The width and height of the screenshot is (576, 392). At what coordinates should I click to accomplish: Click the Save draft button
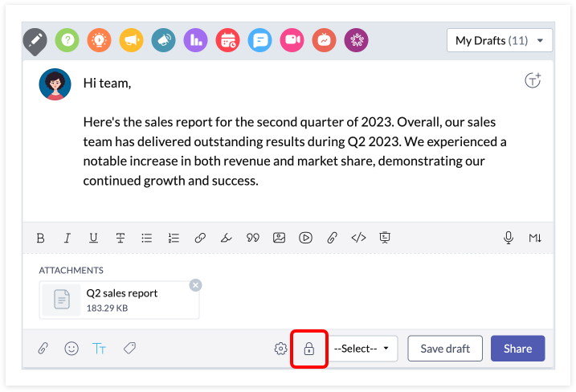(445, 349)
